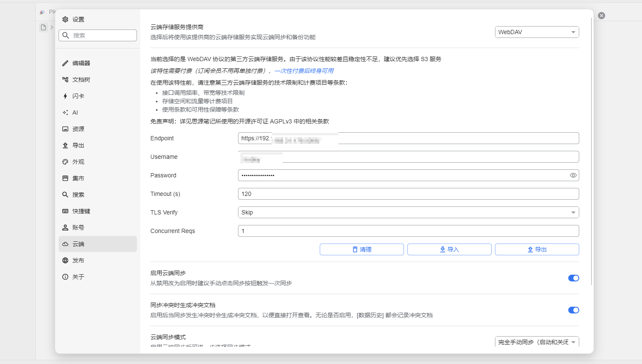642x364 pixels.
Task: Open the WebDAV storage provider dropdown
Action: 536,32
